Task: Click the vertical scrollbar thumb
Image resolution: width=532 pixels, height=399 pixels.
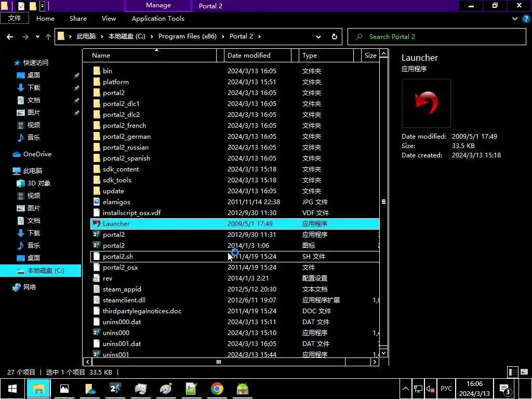Action: tap(383, 202)
